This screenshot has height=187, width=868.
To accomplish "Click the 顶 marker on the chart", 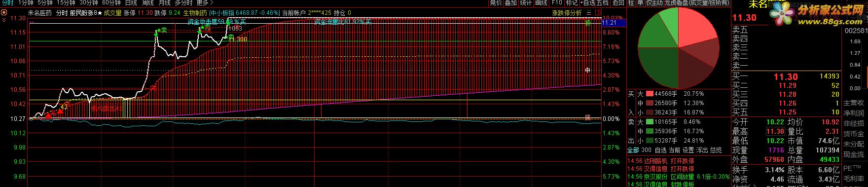I will point(588,23).
